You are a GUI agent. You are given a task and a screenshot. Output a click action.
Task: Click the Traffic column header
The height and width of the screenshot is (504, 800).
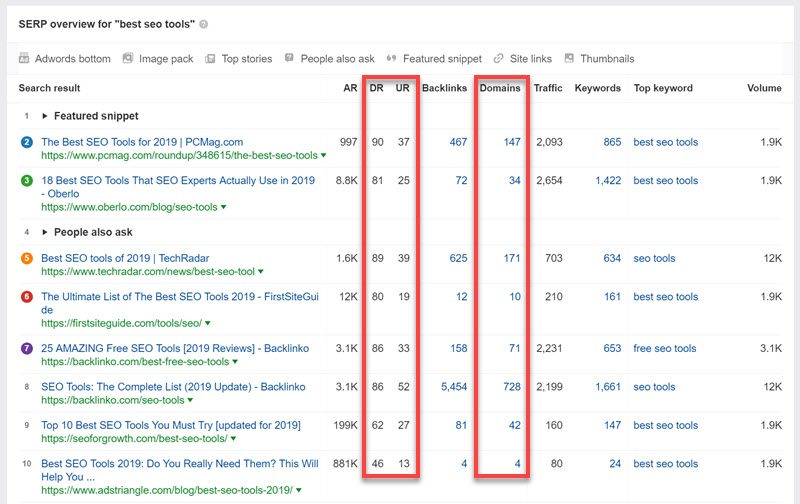548,88
